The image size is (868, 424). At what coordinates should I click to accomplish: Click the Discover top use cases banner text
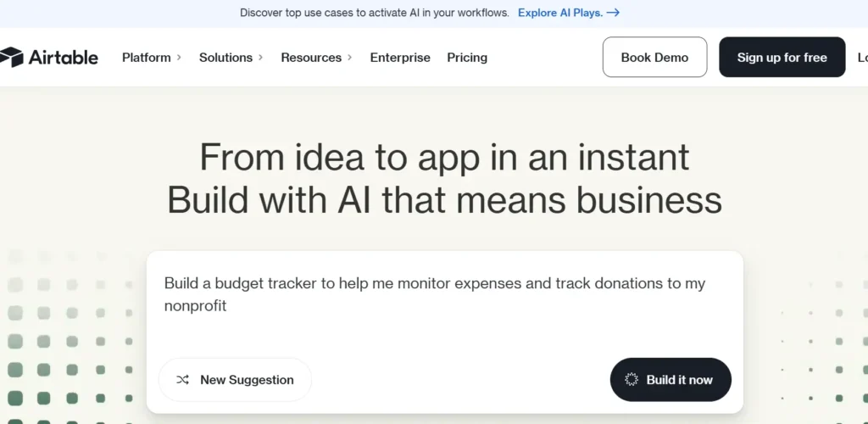tap(374, 13)
